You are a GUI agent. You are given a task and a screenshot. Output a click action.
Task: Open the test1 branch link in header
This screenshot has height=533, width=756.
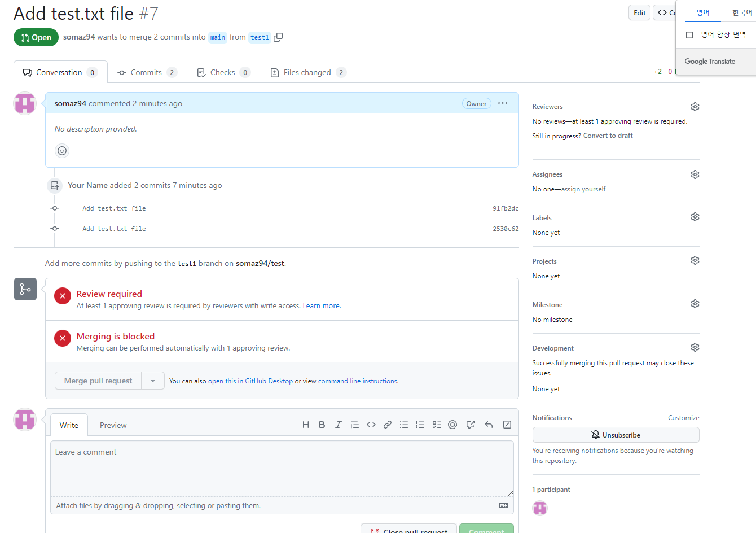pos(260,37)
